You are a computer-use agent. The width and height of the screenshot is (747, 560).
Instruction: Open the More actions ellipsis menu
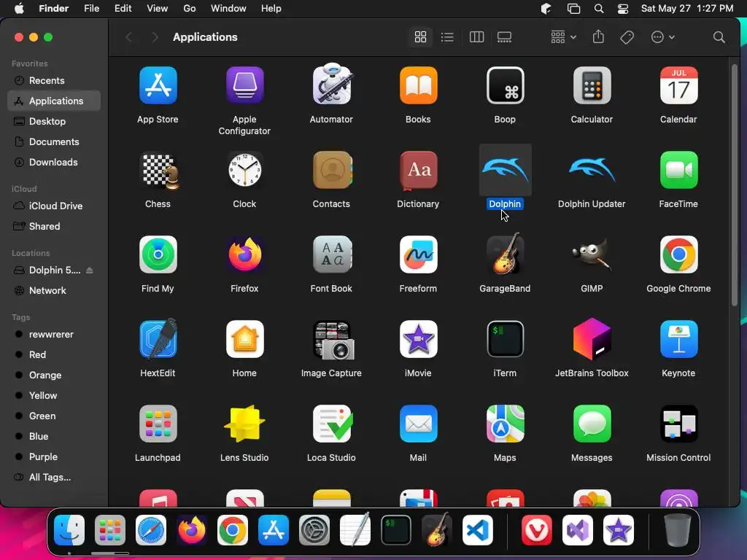click(x=662, y=37)
